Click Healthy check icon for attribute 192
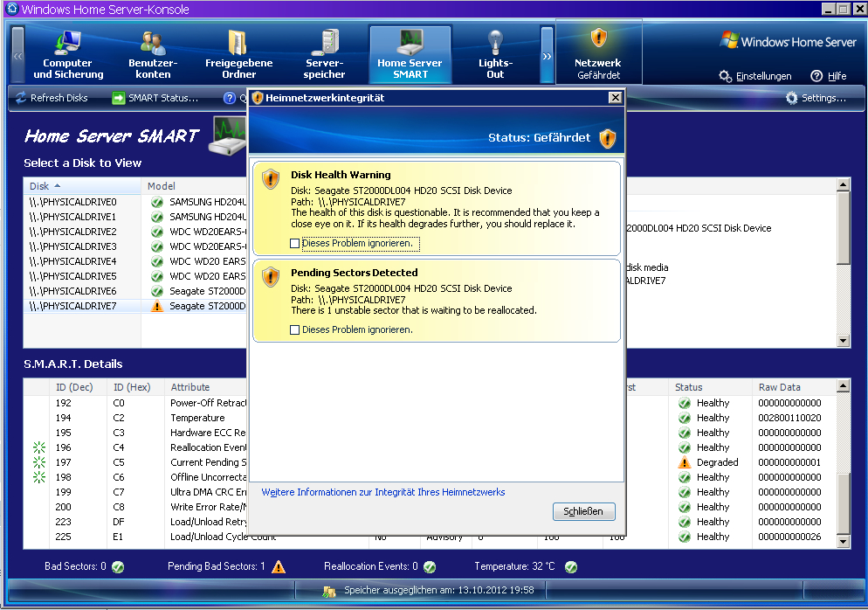The height and width of the screenshot is (610, 868). (x=685, y=403)
